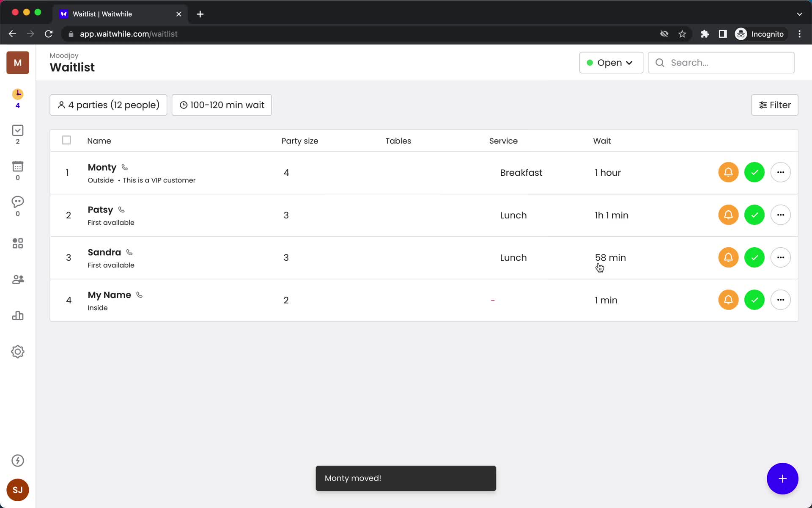Screen dimensions: 812x508
Task: Click the settings gear icon
Action: click(17, 352)
